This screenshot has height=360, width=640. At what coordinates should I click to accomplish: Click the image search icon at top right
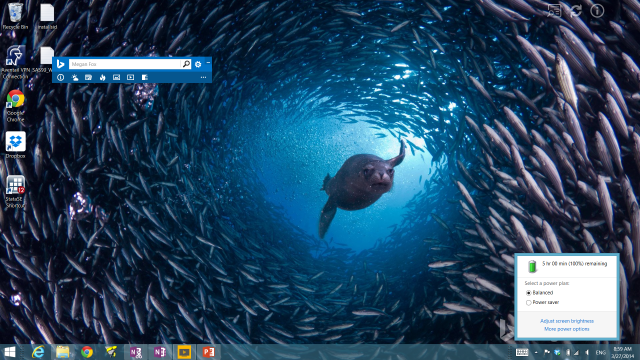tap(554, 11)
